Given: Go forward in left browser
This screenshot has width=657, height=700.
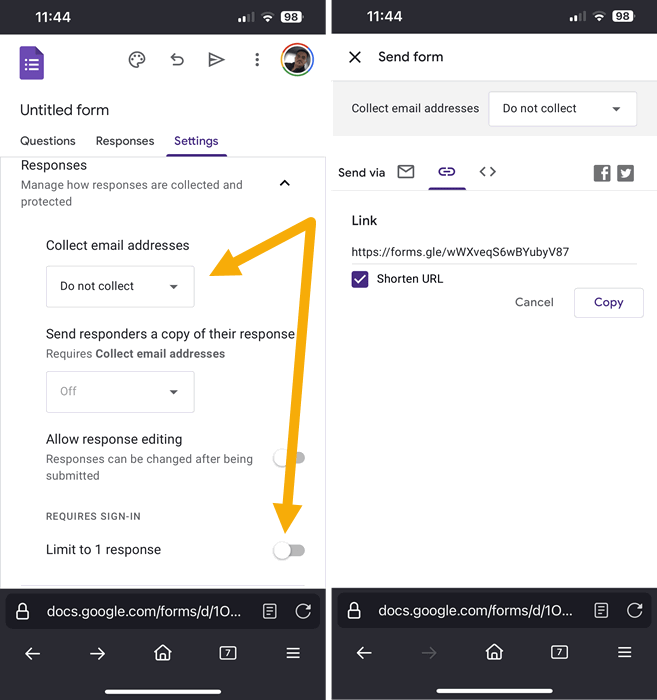Looking at the screenshot, I should click(97, 654).
